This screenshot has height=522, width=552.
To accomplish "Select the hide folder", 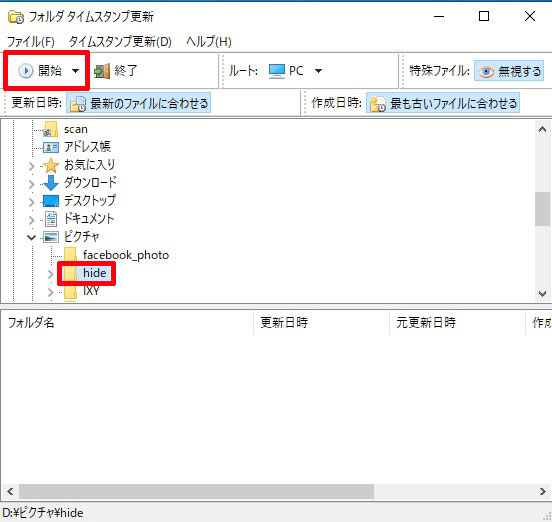I will point(94,273).
